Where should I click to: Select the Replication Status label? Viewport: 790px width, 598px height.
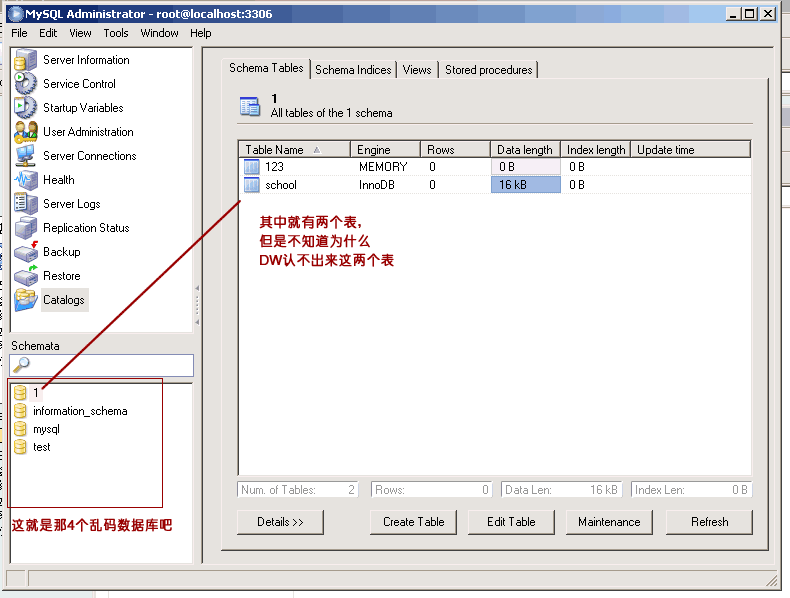tap(86, 228)
